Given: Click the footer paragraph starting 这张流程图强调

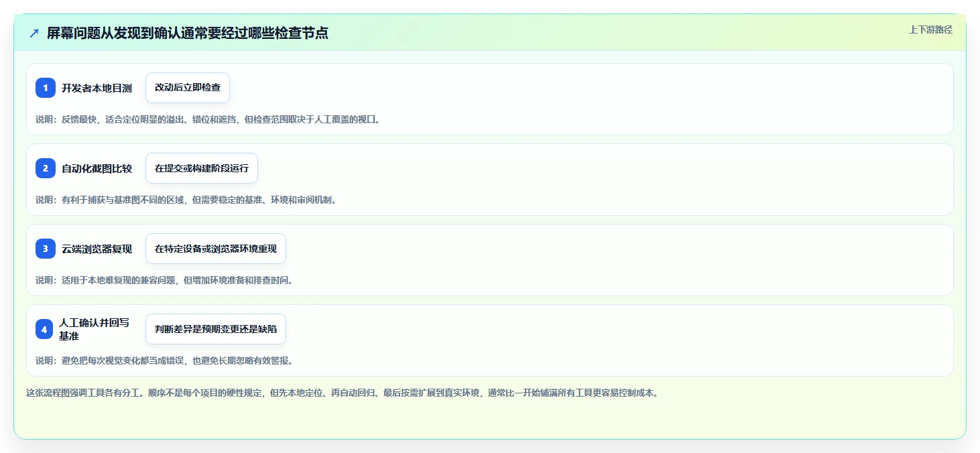Looking at the screenshot, I should click(343, 393).
